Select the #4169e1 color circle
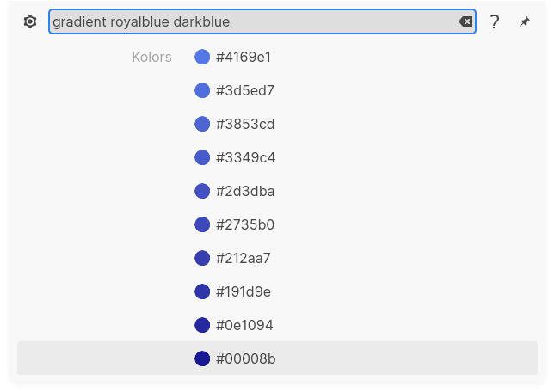Screen dimensions: 555x392 coord(202,57)
